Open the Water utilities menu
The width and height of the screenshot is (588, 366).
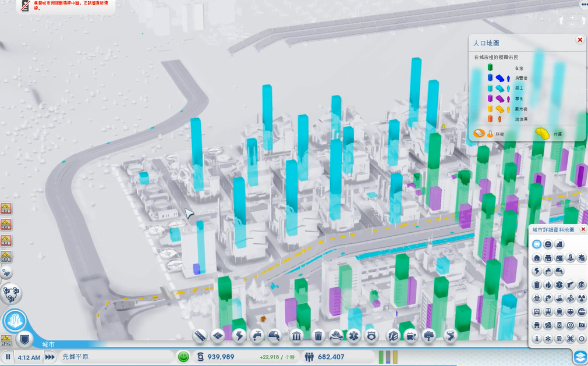click(257, 336)
